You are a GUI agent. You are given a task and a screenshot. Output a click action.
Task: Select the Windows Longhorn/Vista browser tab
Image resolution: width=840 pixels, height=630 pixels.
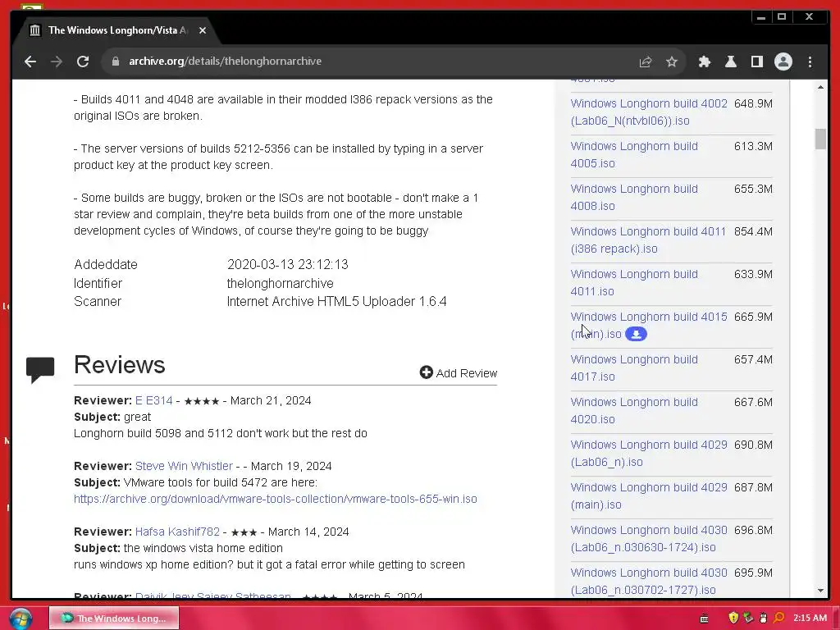point(116,30)
